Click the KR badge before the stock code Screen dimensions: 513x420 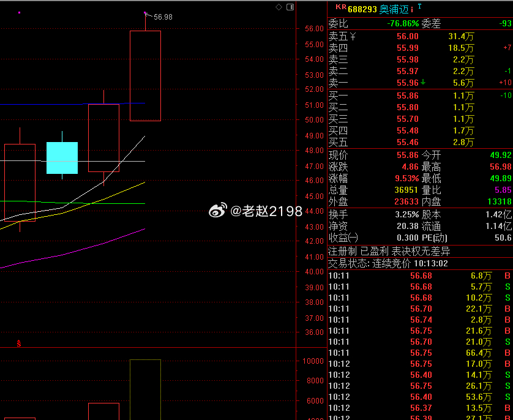click(x=341, y=7)
